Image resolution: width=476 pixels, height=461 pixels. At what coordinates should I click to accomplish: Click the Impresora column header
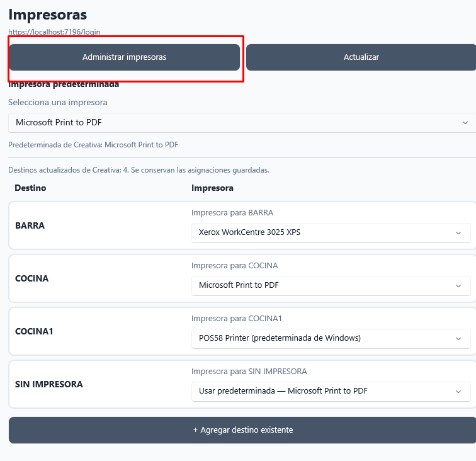[212, 188]
